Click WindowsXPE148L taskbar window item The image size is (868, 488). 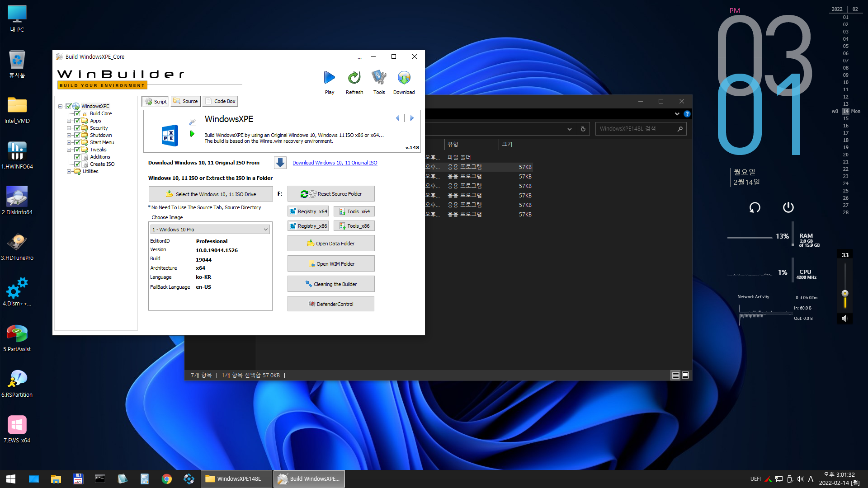pos(236,479)
